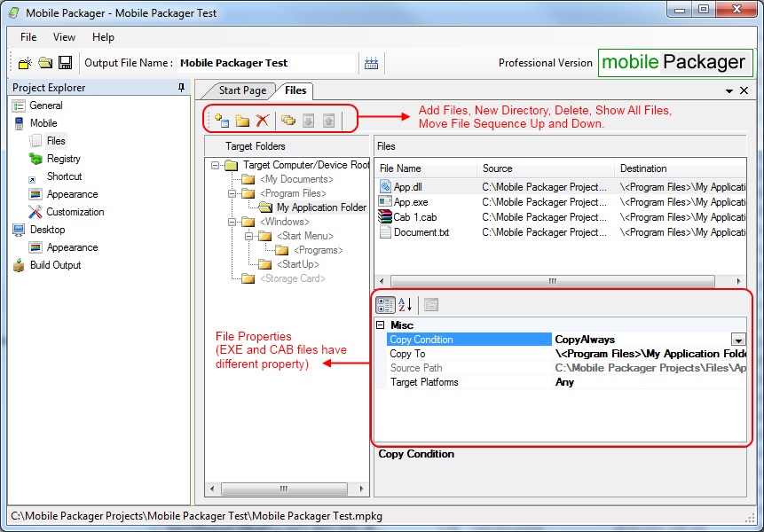Click the Files list scroll-right arrow

[738, 281]
